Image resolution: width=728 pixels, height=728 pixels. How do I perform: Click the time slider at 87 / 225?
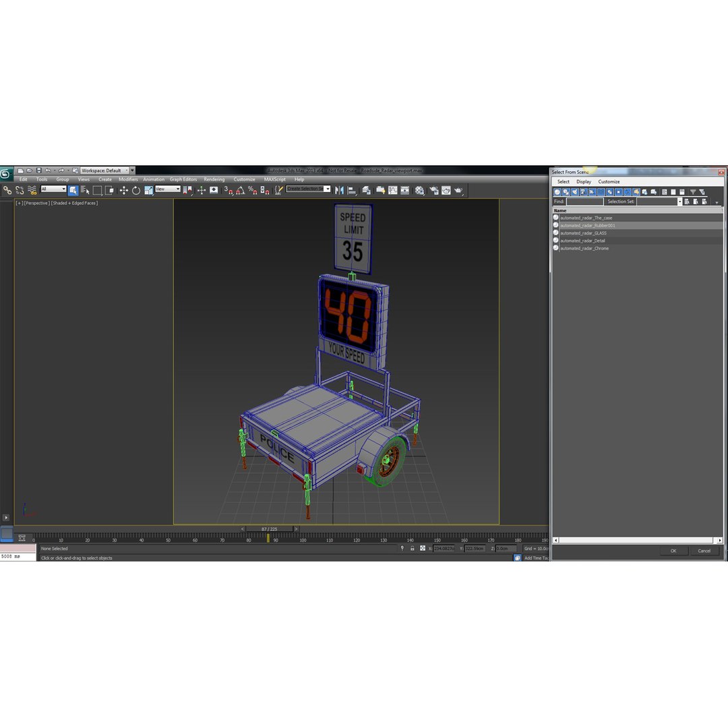pos(269,529)
